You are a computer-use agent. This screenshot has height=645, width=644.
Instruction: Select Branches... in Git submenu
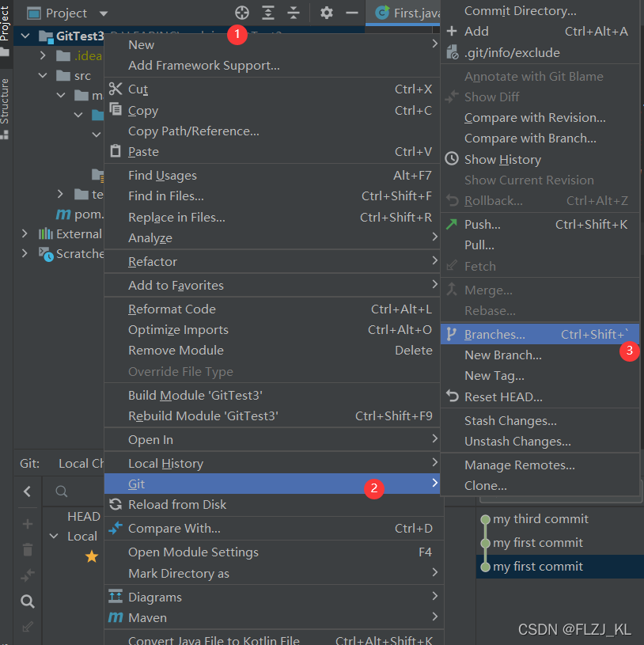pyautogui.click(x=540, y=334)
